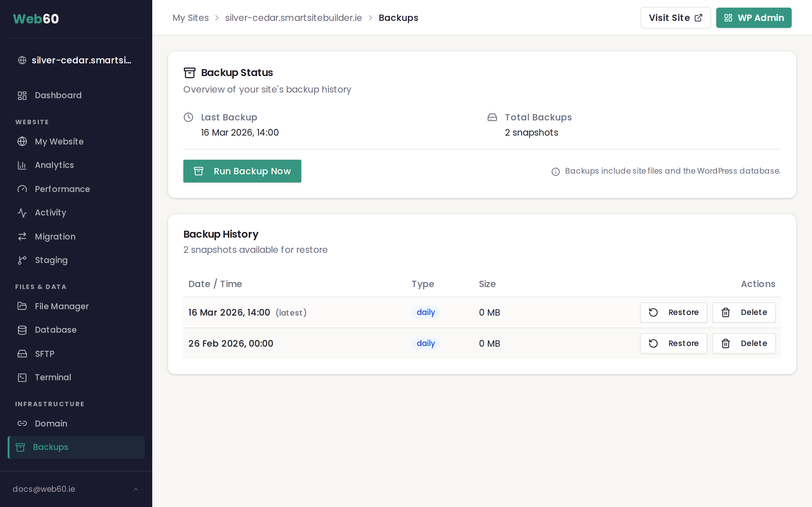Click the Staging branch icon
Screen dimensions: 812x507
coord(22,260)
